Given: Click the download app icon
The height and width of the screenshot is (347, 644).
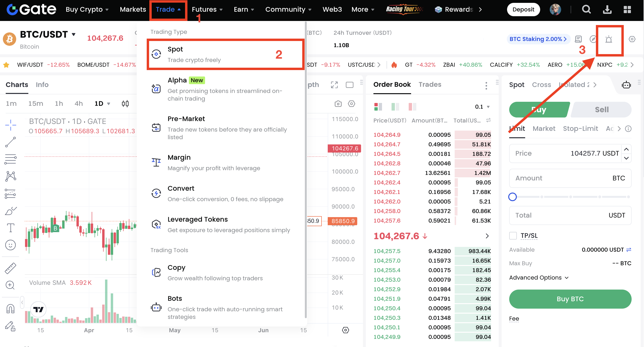Looking at the screenshot, I should coord(607,10).
